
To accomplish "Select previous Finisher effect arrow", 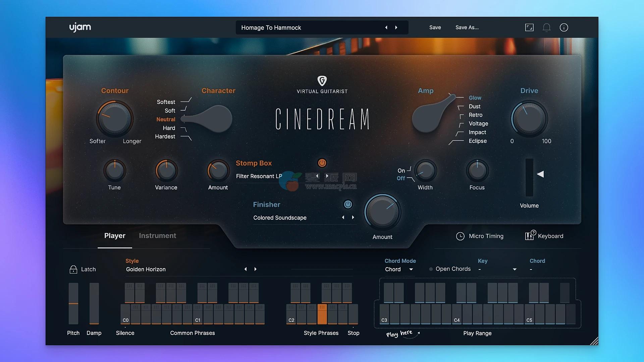I will [343, 218].
